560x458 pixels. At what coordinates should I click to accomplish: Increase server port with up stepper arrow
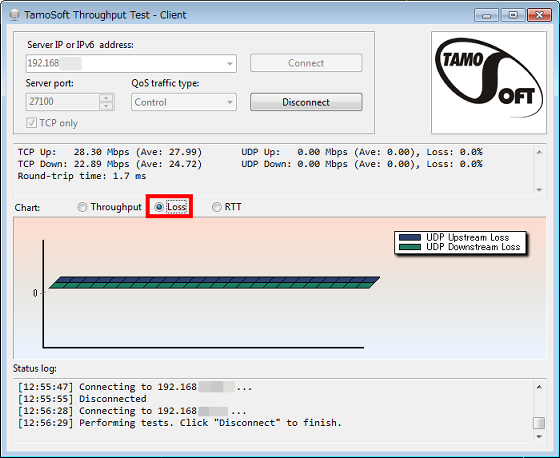click(x=106, y=98)
